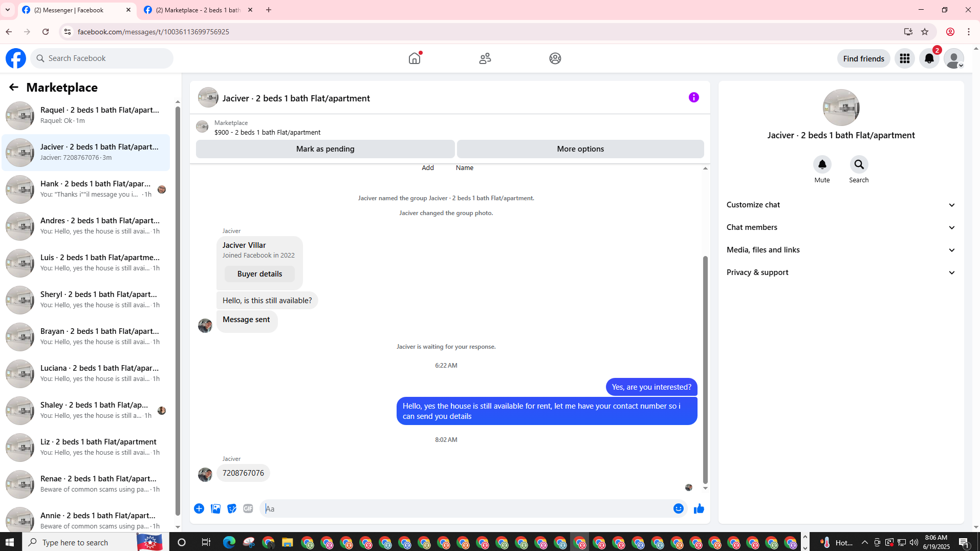Toggle conversation information panel icon
The image size is (980, 551).
pos(694,97)
